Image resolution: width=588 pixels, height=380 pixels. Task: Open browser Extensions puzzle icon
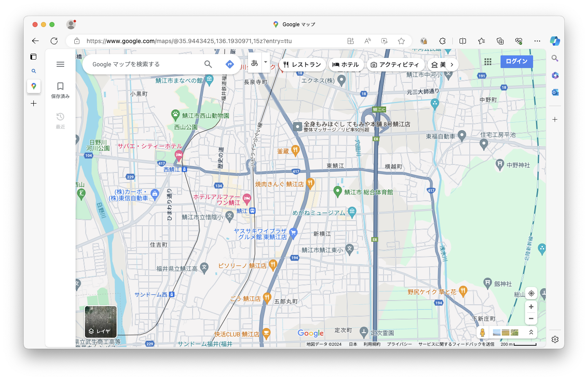click(x=442, y=41)
